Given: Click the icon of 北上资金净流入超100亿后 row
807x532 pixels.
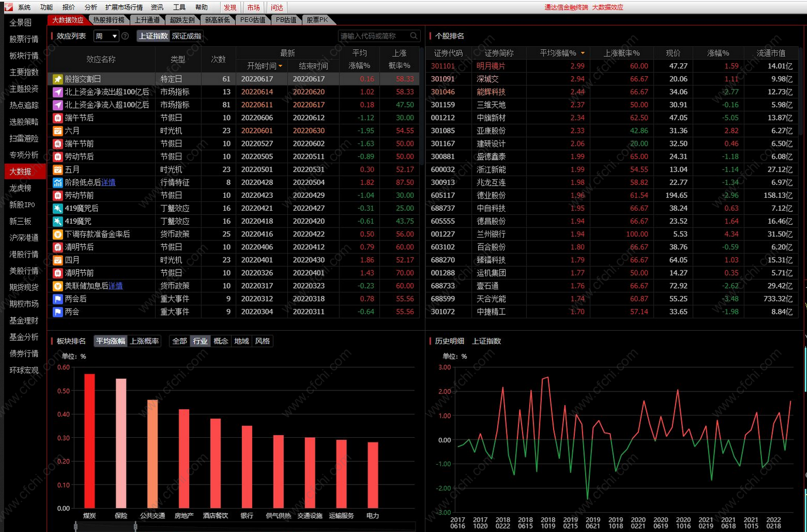Looking at the screenshot, I should [x=57, y=105].
